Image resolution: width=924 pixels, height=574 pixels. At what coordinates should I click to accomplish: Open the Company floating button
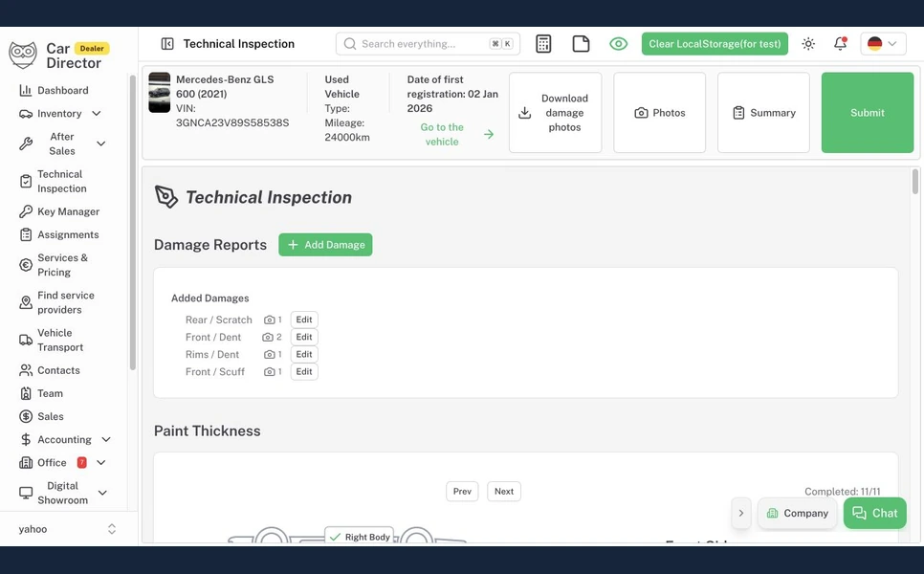pyautogui.click(x=798, y=514)
